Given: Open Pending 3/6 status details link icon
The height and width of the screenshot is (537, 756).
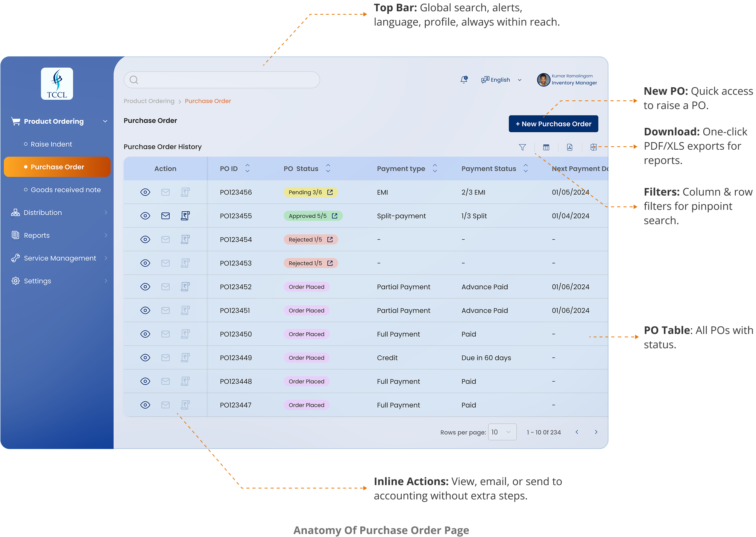Looking at the screenshot, I should point(330,192).
